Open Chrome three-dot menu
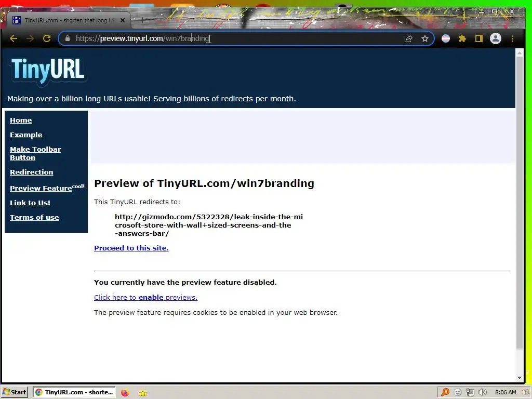Screen dimensions: 532x399 pyautogui.click(x=512, y=38)
